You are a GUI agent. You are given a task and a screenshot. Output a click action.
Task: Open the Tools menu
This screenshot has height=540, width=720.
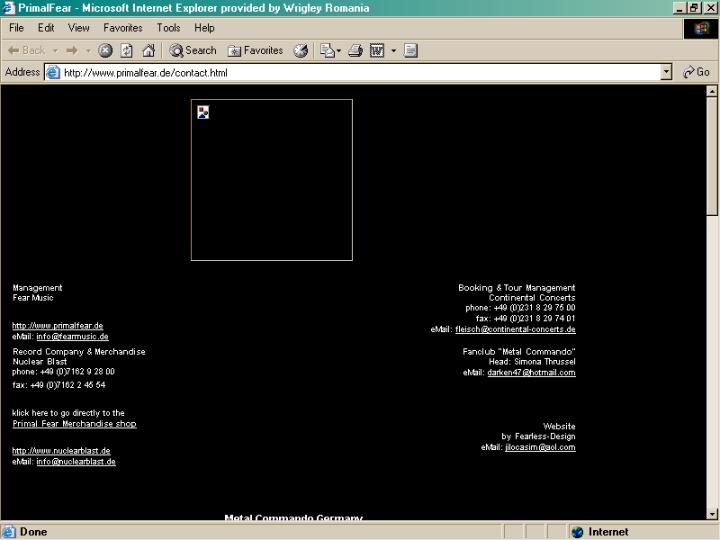tap(169, 28)
